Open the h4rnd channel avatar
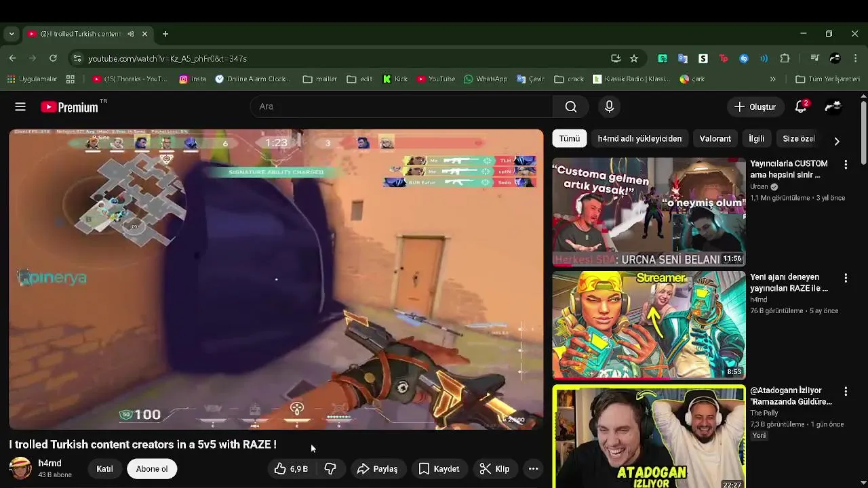 [x=20, y=468]
